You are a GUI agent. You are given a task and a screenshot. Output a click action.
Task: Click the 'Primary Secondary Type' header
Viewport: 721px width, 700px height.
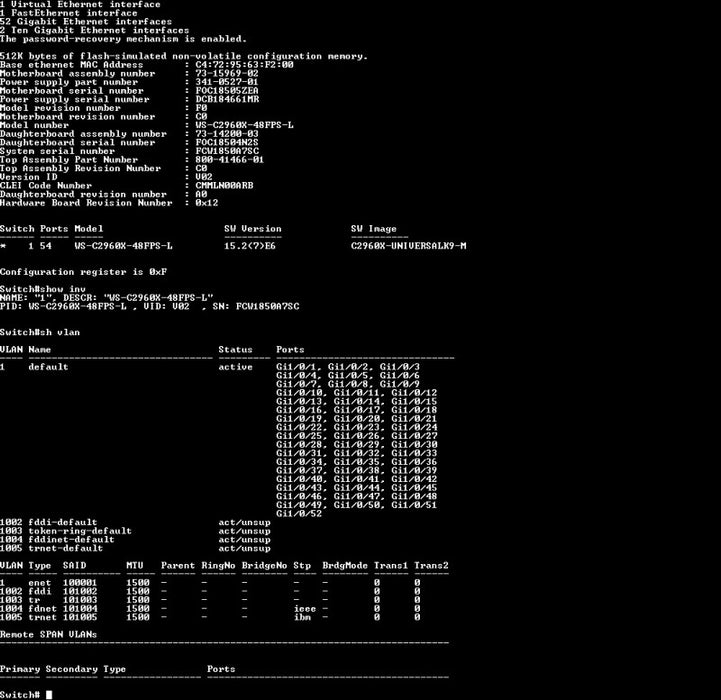[63, 669]
